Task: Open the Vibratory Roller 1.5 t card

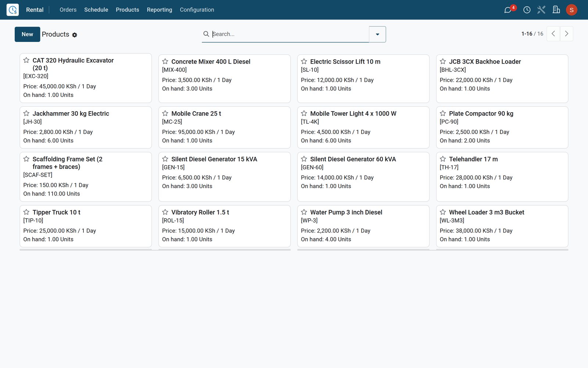Action: 225,226
